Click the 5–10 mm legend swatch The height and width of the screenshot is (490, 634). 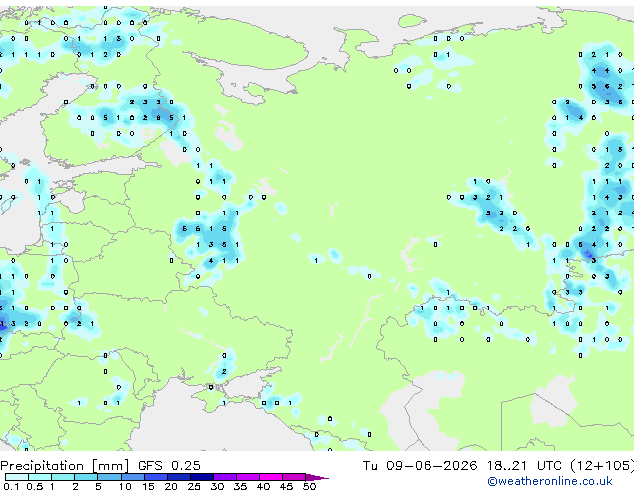(x=109, y=477)
